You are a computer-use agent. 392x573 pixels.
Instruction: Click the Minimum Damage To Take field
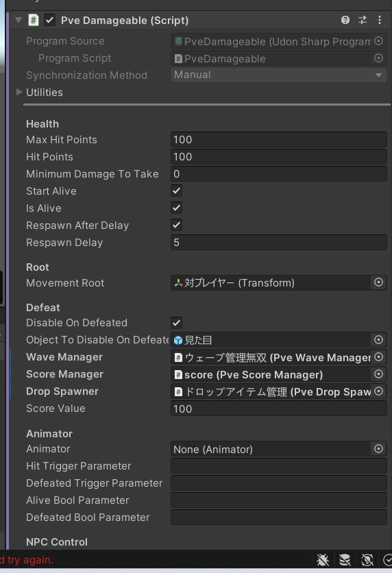pos(279,174)
